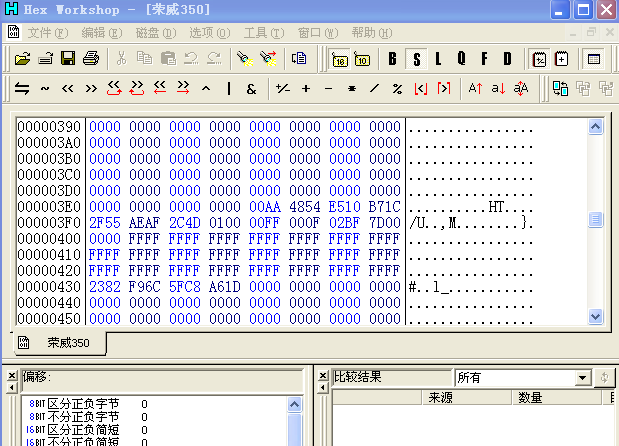The image size is (619, 446).
Task: Click the set floor value icon
Action: (420, 89)
